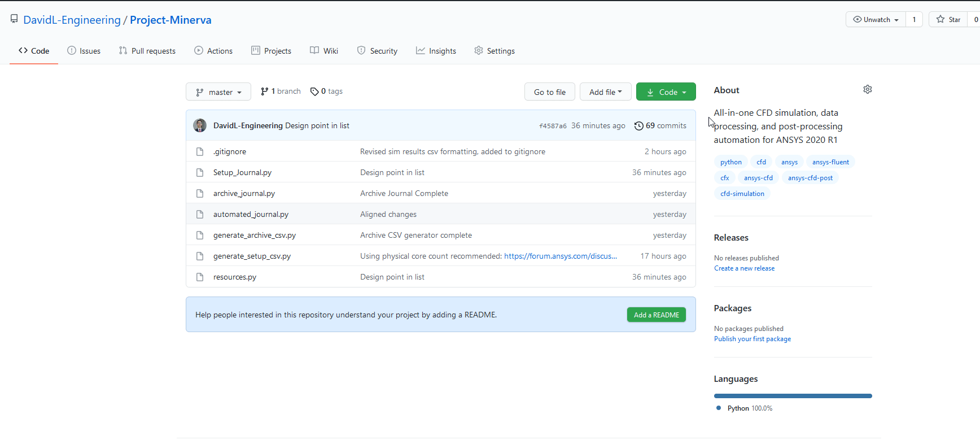Open the generate_archive_csv.py file
980x440 pixels.
point(255,235)
